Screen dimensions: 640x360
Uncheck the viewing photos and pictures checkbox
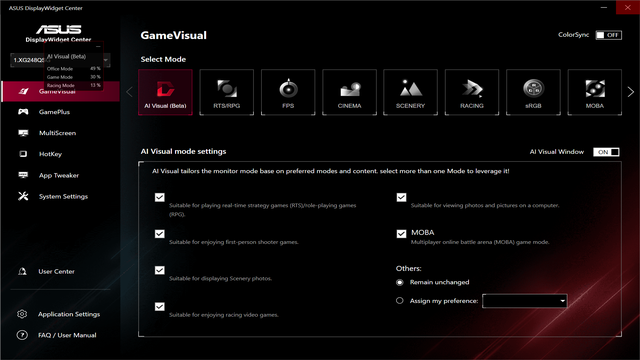401,198
